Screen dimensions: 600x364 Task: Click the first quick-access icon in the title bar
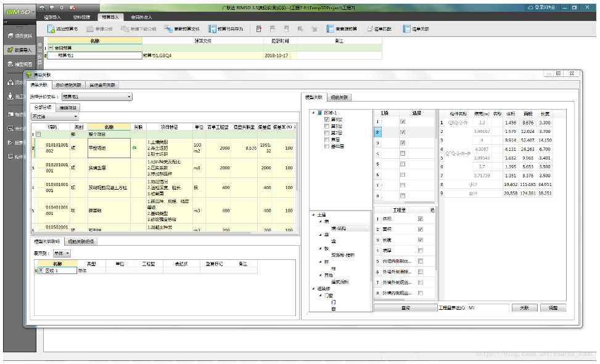coord(42,7)
